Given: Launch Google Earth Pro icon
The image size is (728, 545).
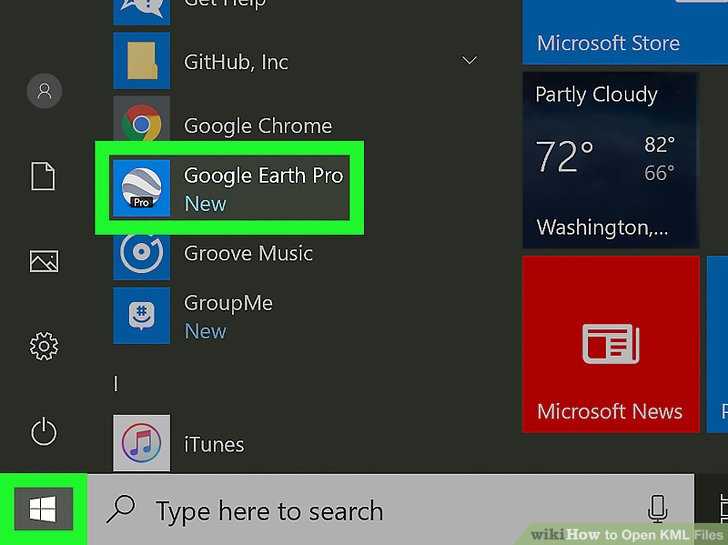Looking at the screenshot, I should pyautogui.click(x=142, y=188).
